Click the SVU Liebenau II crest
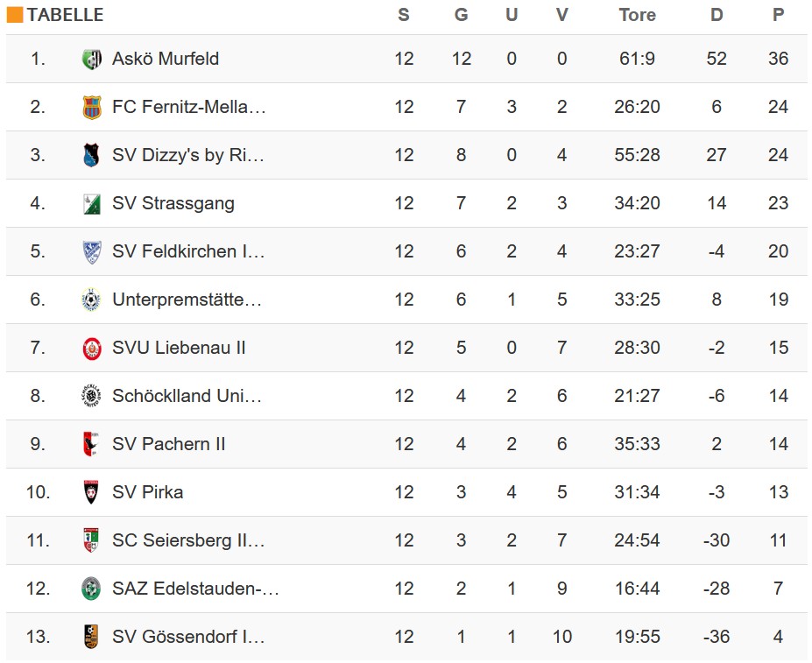This screenshot has width=812, height=663. [91, 349]
